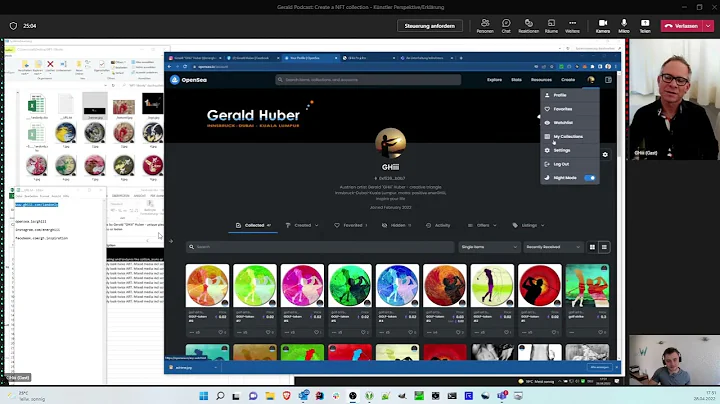The image size is (720, 404).
Task: Click Steuerung anfordern button
Action: pyautogui.click(x=430, y=26)
